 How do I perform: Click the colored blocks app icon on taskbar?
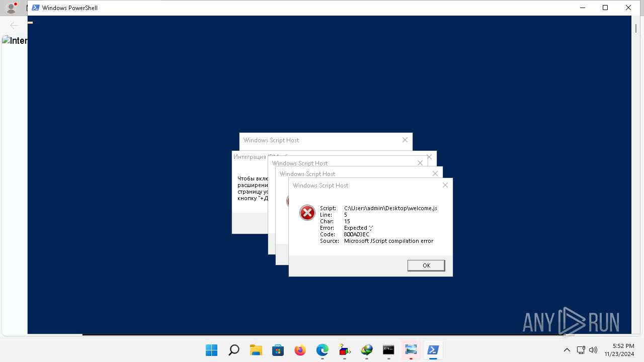tap(345, 350)
